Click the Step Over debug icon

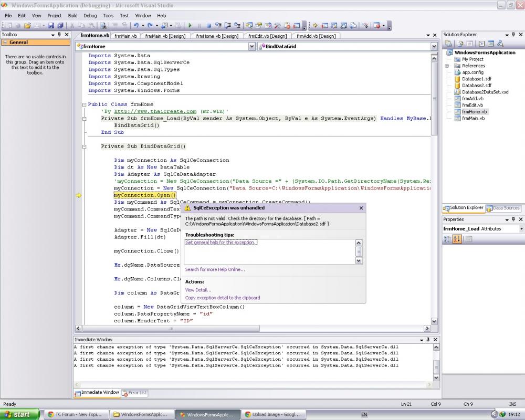click(x=228, y=25)
